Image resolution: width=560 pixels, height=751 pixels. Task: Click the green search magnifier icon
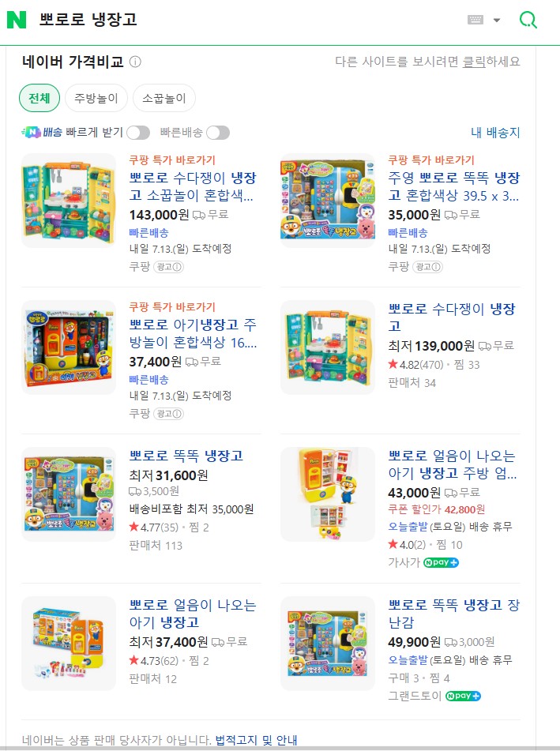pos(528,20)
